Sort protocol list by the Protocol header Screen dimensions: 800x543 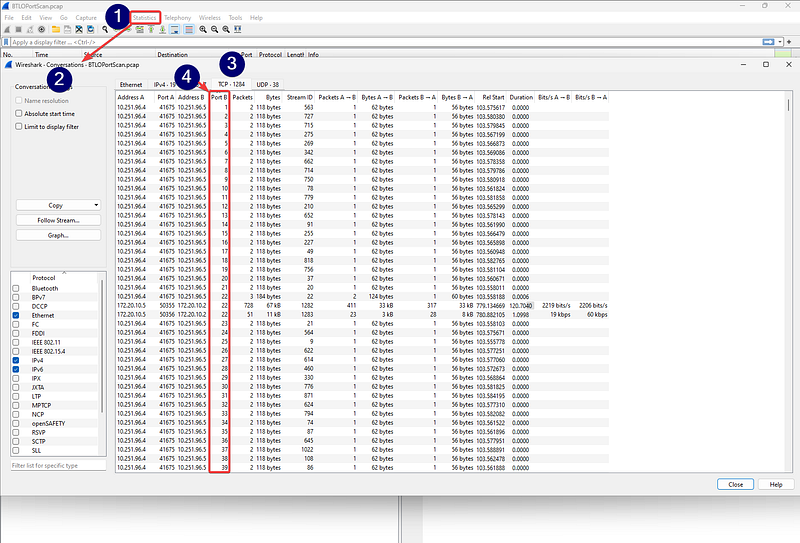coord(44,278)
